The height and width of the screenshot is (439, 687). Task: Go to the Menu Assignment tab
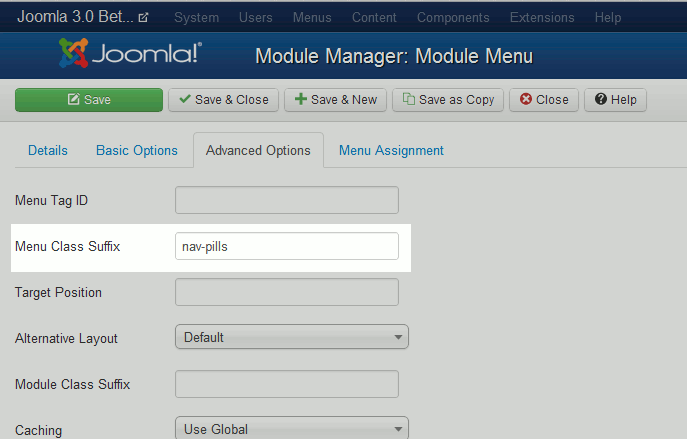(x=391, y=151)
